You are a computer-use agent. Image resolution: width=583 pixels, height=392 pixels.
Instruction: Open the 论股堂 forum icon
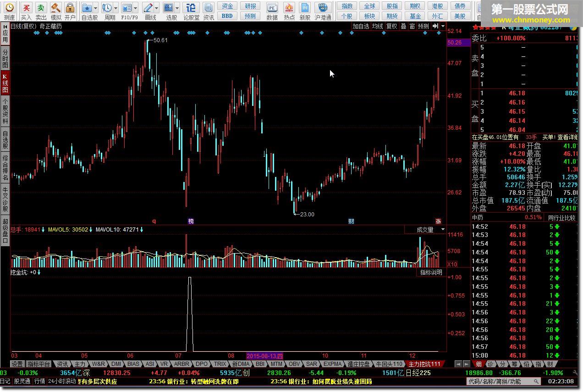pyautogui.click(x=192, y=8)
